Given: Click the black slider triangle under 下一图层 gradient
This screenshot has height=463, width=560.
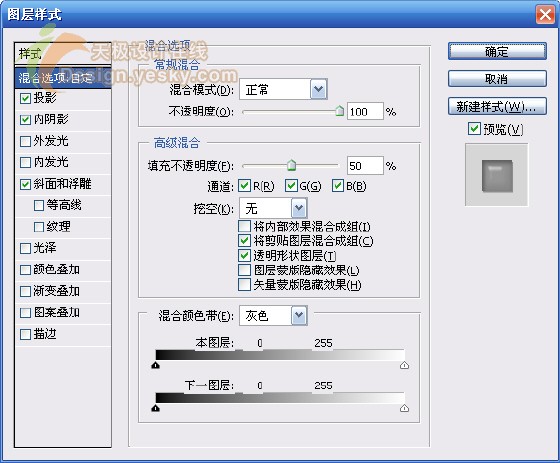Looking at the screenshot, I should click(x=155, y=408).
